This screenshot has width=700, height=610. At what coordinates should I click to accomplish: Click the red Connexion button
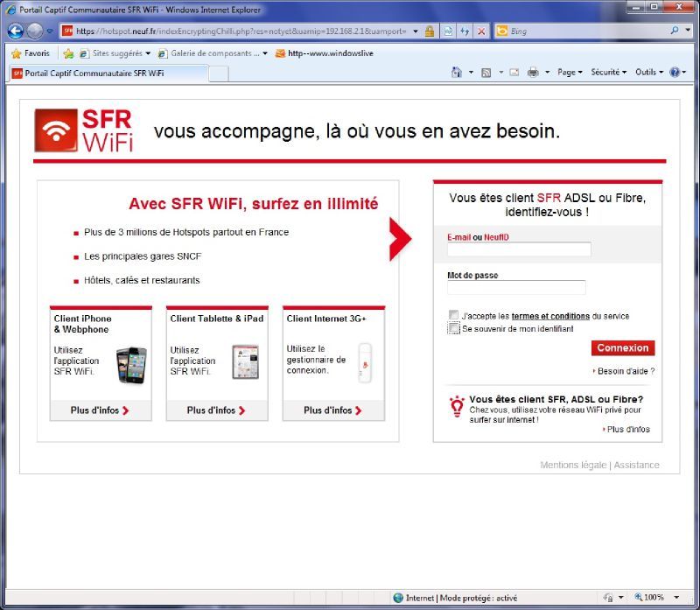[x=623, y=347]
